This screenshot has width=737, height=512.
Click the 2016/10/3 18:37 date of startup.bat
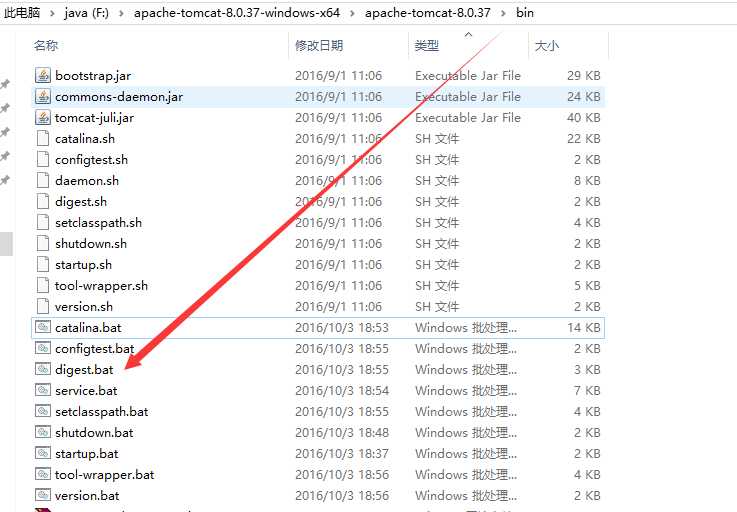tap(342, 454)
